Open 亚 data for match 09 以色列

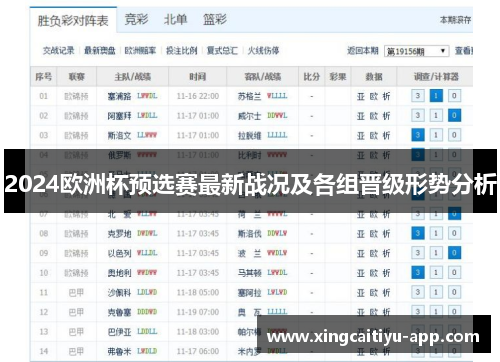tap(361, 253)
